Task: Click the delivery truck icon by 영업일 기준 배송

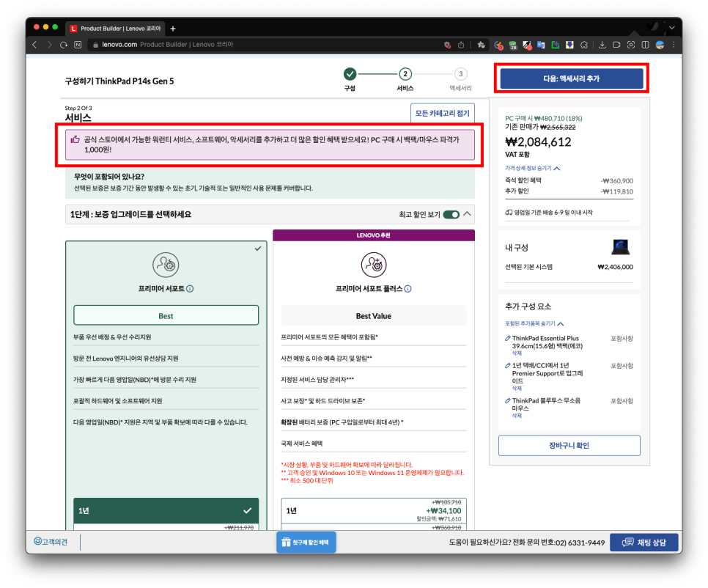Action: pyautogui.click(x=509, y=213)
